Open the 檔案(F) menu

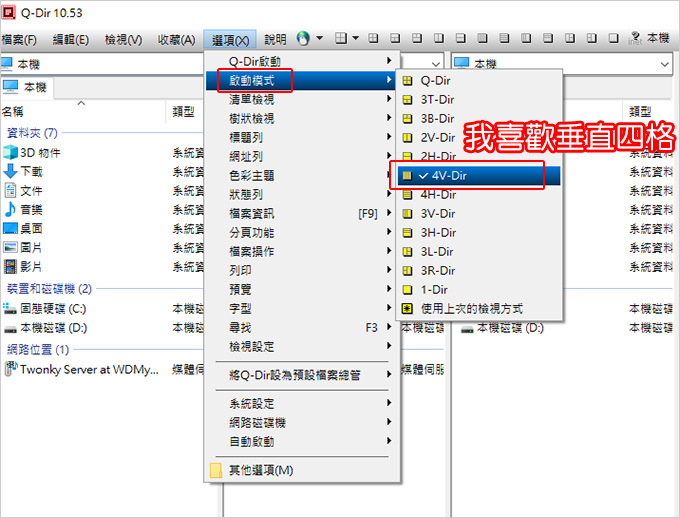(x=19, y=40)
